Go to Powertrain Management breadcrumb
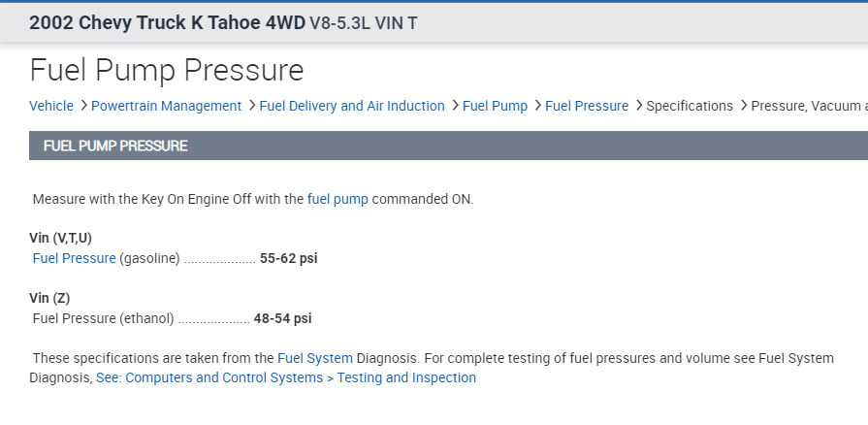The image size is (868, 425). coord(166,106)
